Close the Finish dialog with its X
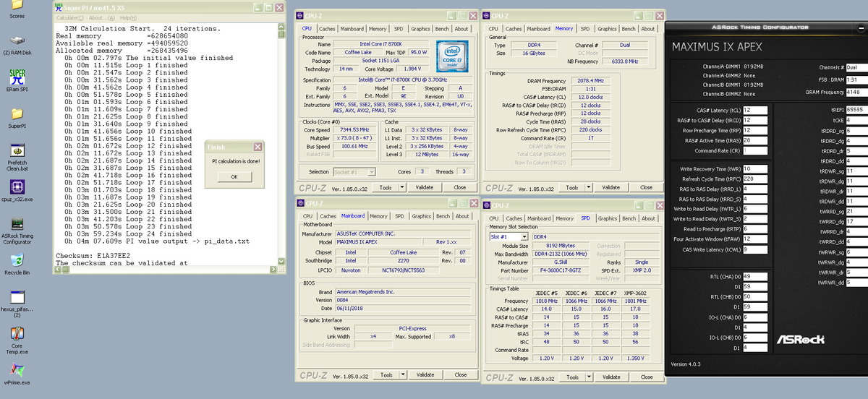 tap(257, 147)
